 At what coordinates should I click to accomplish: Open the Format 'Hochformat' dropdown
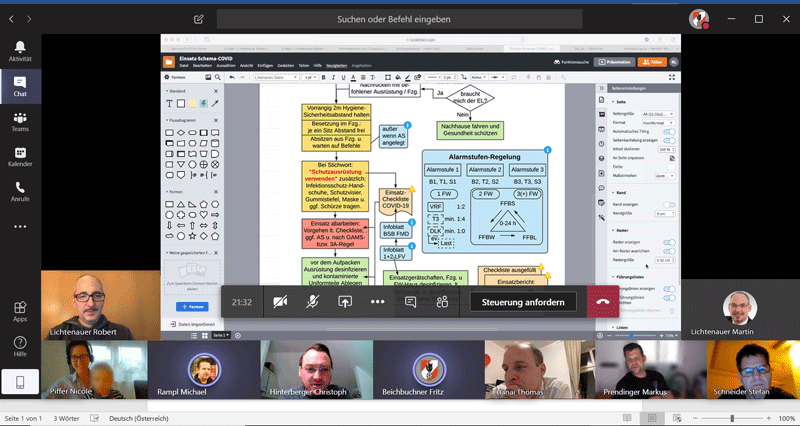(658, 123)
